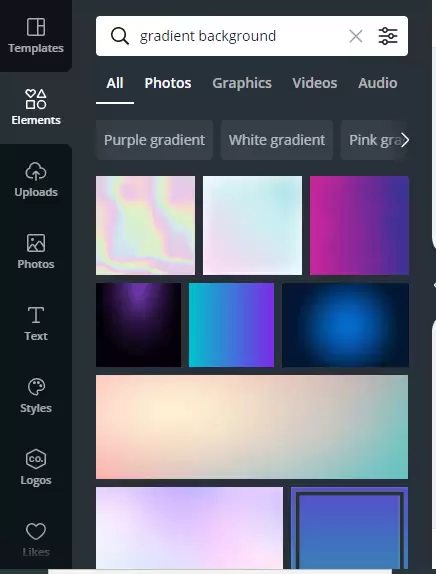Select the Elements sidebar icon
The width and height of the screenshot is (436, 574).
click(x=36, y=108)
